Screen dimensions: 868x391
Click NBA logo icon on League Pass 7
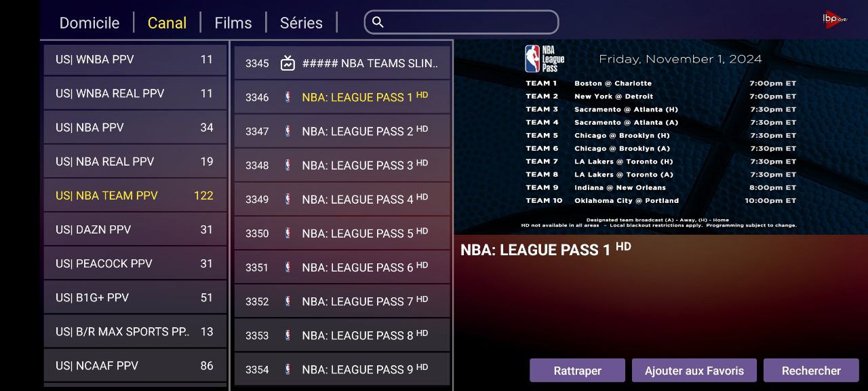click(x=288, y=301)
